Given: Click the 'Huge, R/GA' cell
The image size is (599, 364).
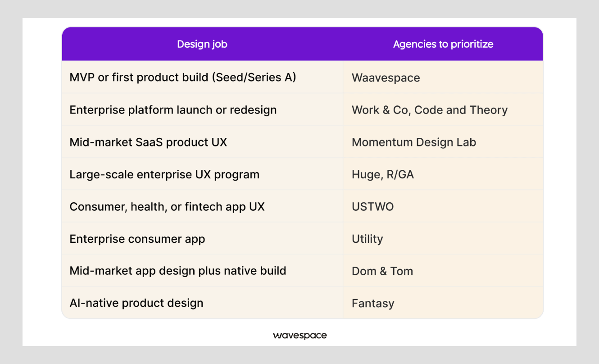Looking at the screenshot, I should [443, 174].
